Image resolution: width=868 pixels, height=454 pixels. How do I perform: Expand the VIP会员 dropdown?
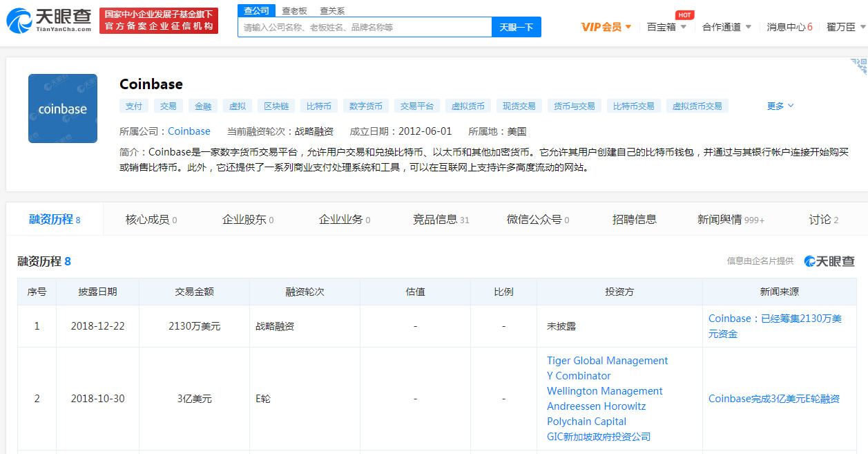click(606, 27)
